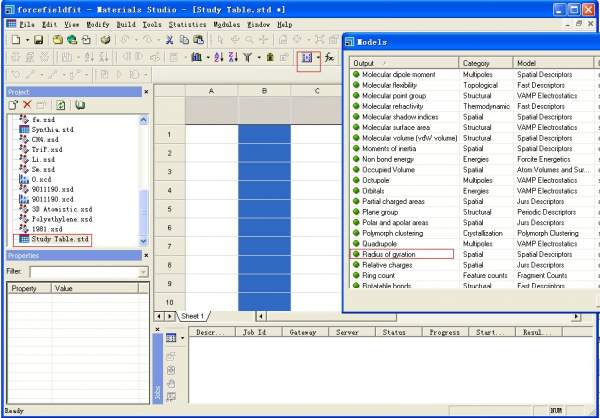600x418 pixels.
Task: Sort descending with the Z-A icon
Action: (233, 57)
